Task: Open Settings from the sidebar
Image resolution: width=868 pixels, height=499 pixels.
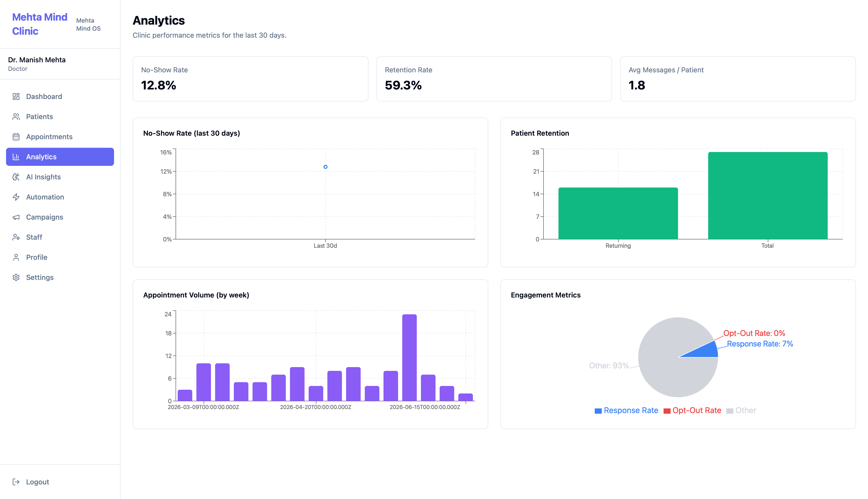Action: coord(60,277)
